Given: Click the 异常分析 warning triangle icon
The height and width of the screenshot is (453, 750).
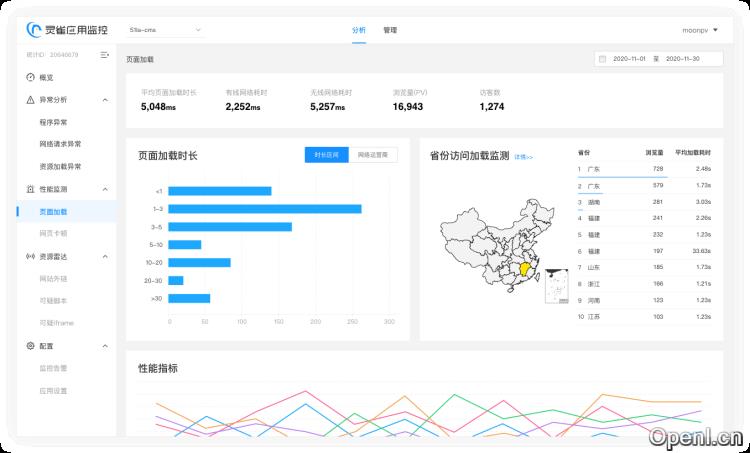Looking at the screenshot, I should (30, 100).
